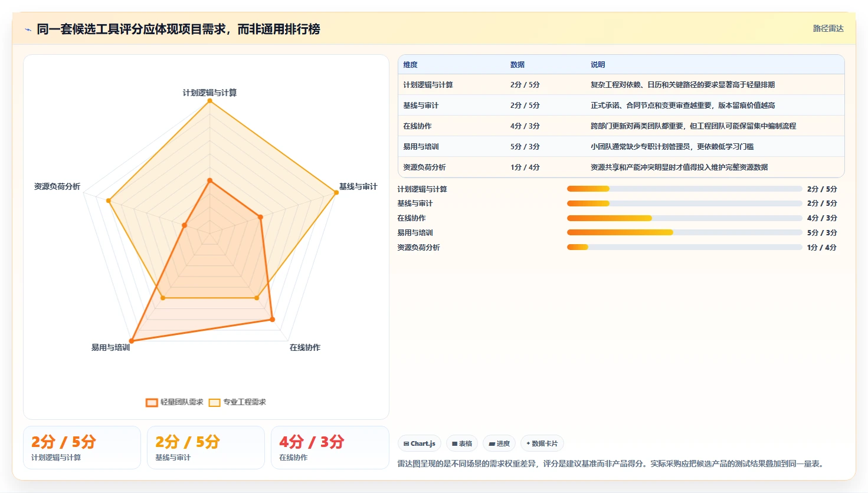868x493 pixels.
Task: Click the 5分 / 3分 value in table
Action: coord(525,147)
